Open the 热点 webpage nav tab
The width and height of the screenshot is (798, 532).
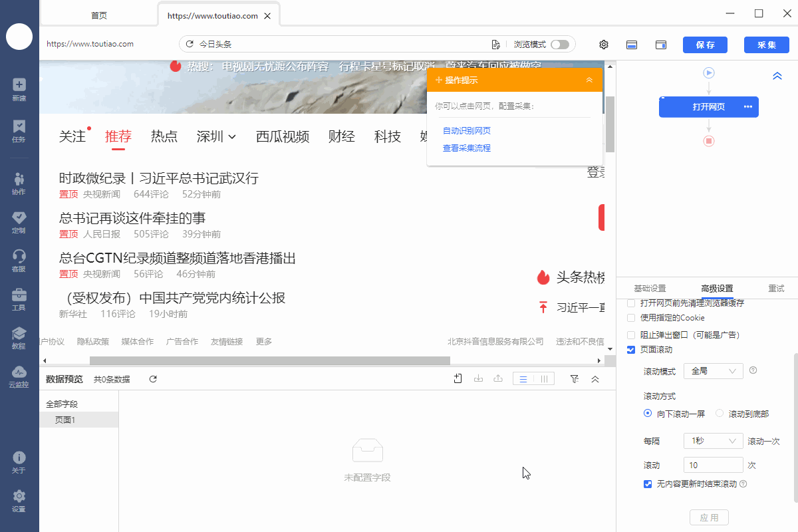[x=164, y=136]
